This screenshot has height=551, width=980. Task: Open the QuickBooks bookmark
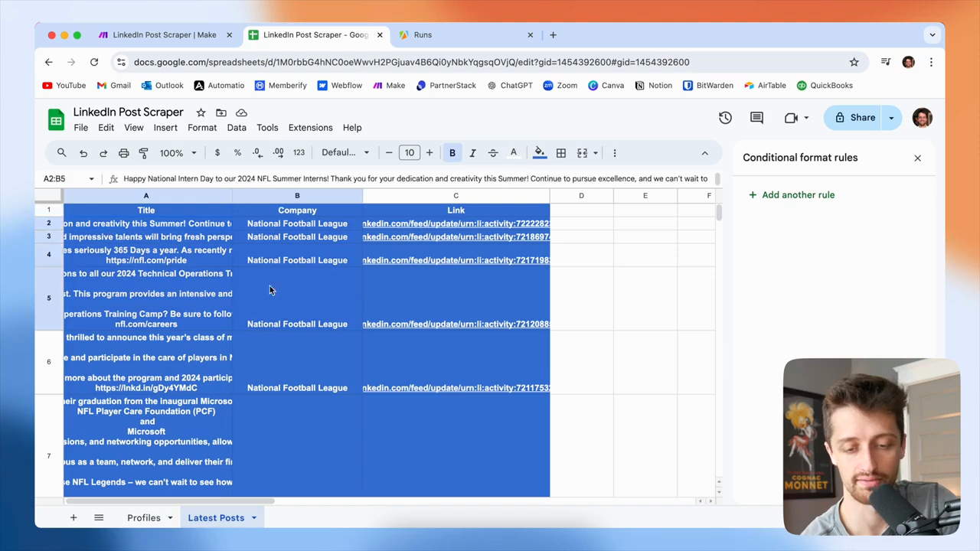tap(825, 86)
